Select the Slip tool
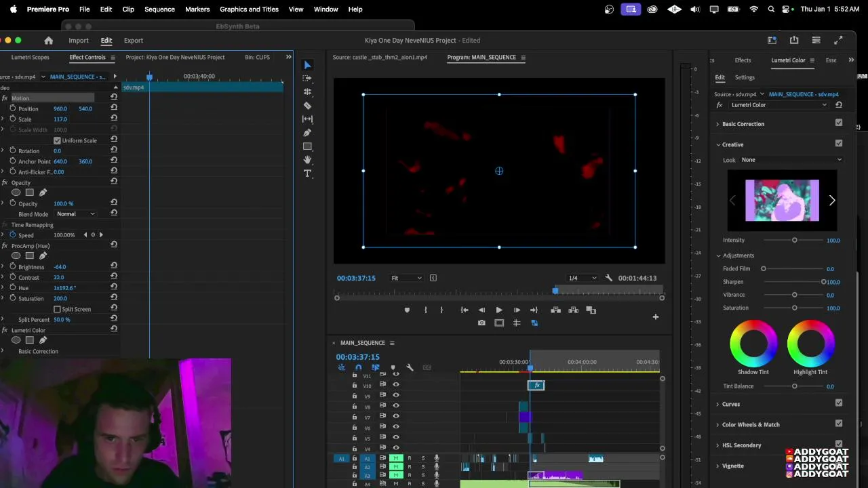Screen dimensions: 868x488 click(307, 119)
